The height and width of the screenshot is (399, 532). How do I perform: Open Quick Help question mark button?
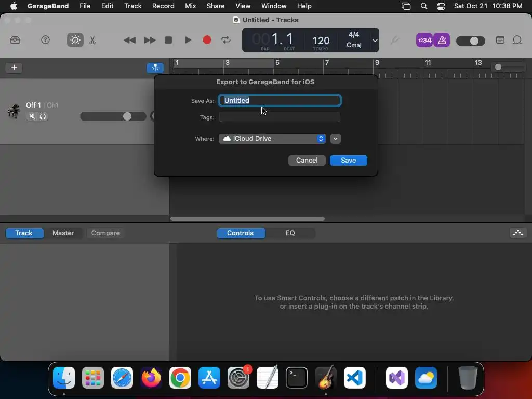pos(45,40)
